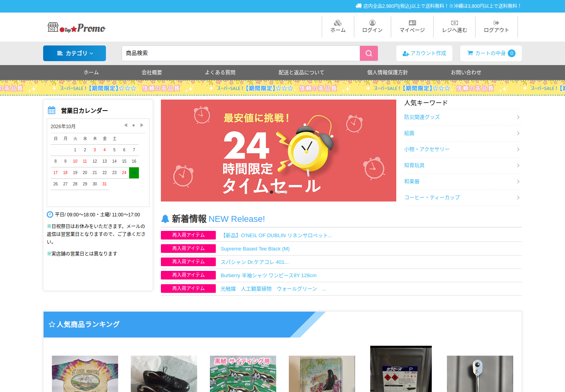The image size is (565, 392).
Task: Open the ST. LOUIS tie-dye shirt thumbnail
Action: (85, 374)
